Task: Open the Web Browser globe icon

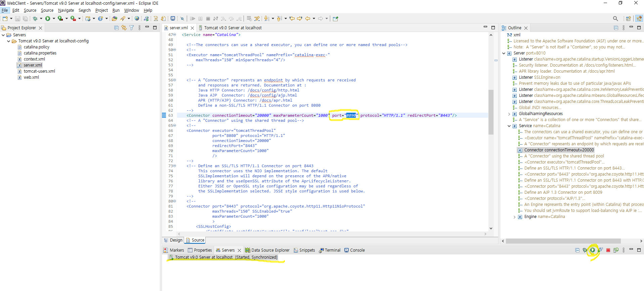Action: coord(137,19)
